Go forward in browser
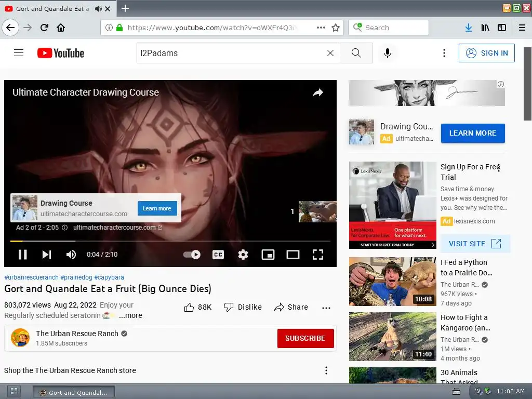532x399 pixels. tap(28, 28)
